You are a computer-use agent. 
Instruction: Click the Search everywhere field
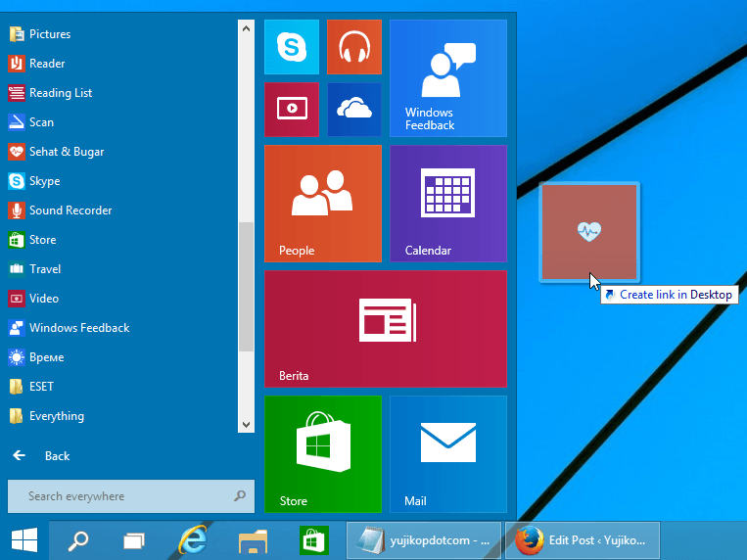pyautogui.click(x=131, y=496)
